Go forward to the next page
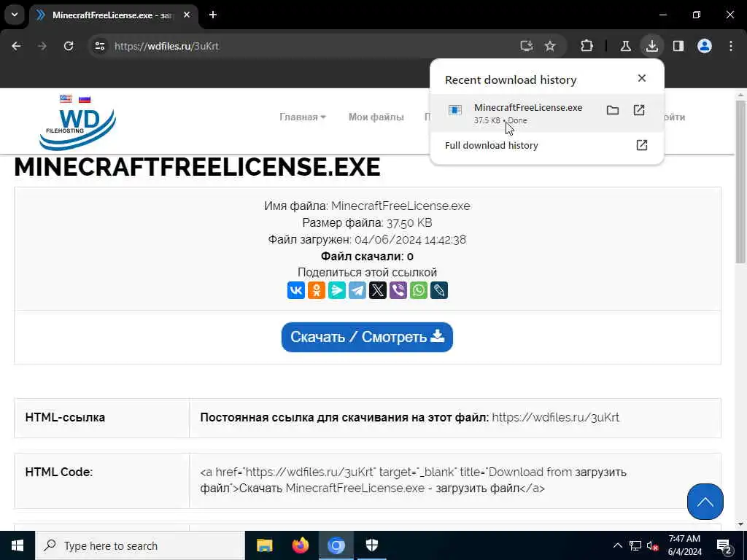 coord(42,46)
